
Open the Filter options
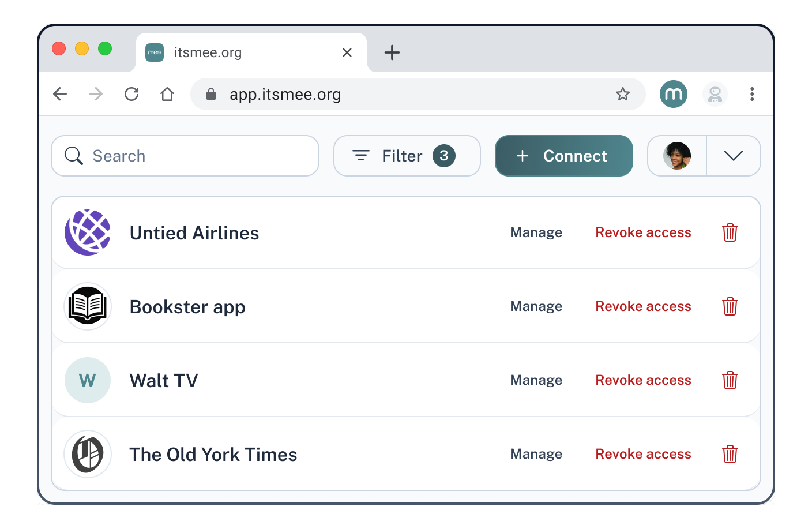(x=407, y=156)
